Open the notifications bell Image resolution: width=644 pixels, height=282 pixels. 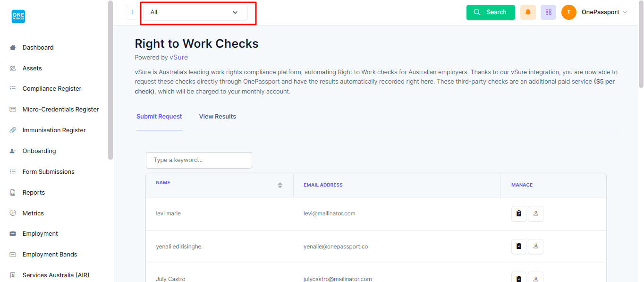(x=528, y=12)
